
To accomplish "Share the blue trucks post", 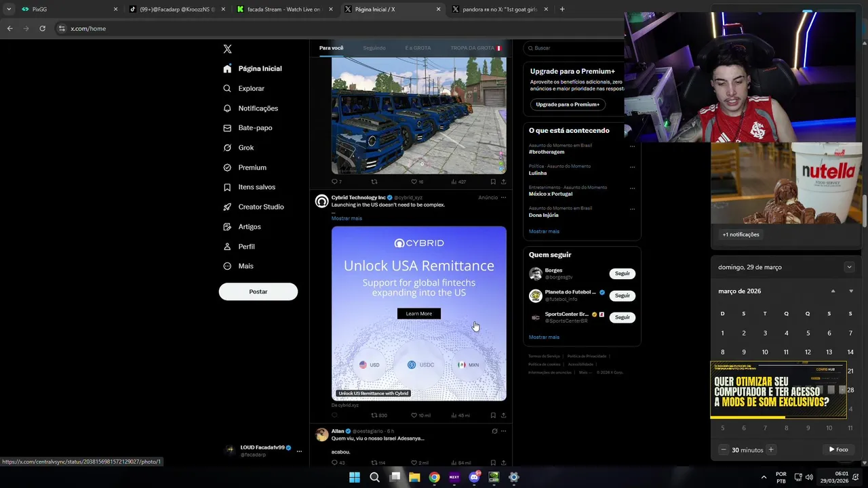I will [x=503, y=182].
